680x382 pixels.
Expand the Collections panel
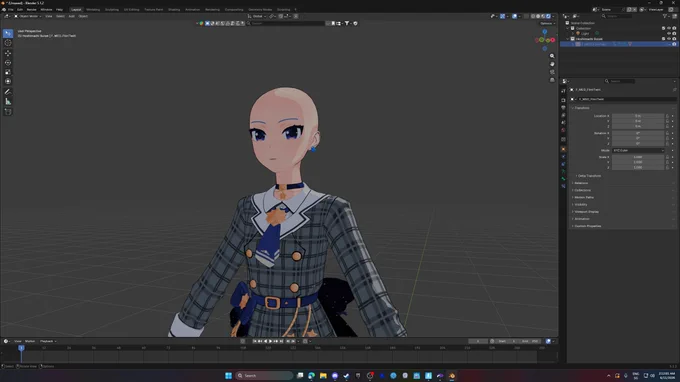(582, 190)
